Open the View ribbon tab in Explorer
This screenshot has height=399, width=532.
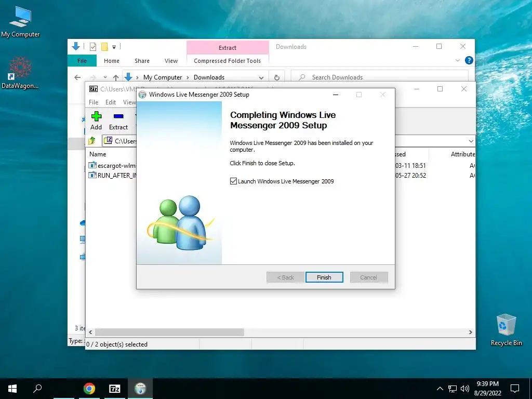pos(171,61)
